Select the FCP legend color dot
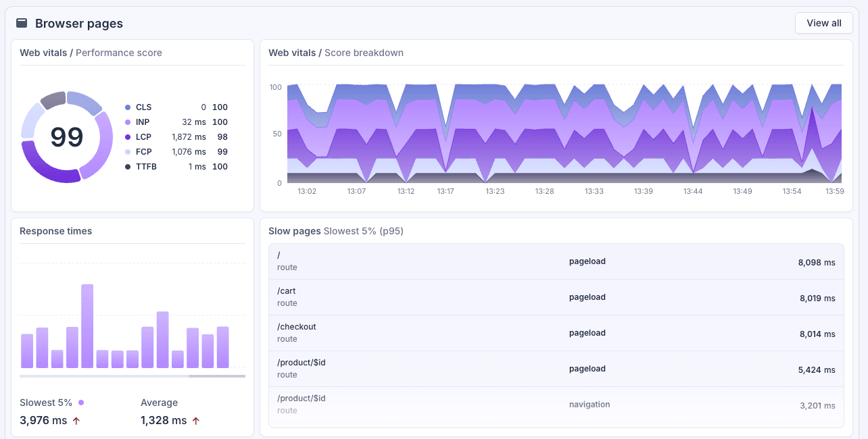The image size is (868, 439). [127, 152]
